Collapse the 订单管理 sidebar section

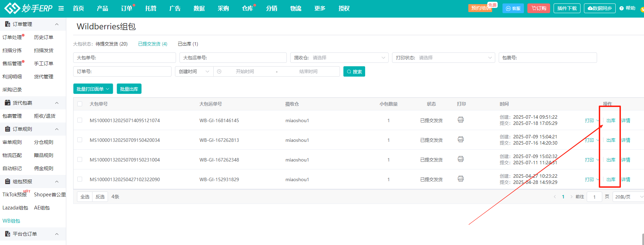point(57,24)
